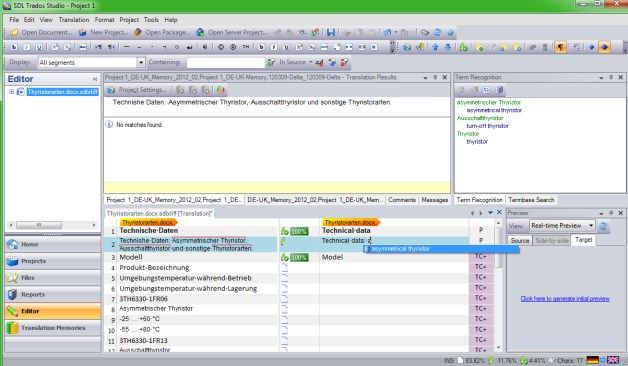Open the File menu

point(14,20)
